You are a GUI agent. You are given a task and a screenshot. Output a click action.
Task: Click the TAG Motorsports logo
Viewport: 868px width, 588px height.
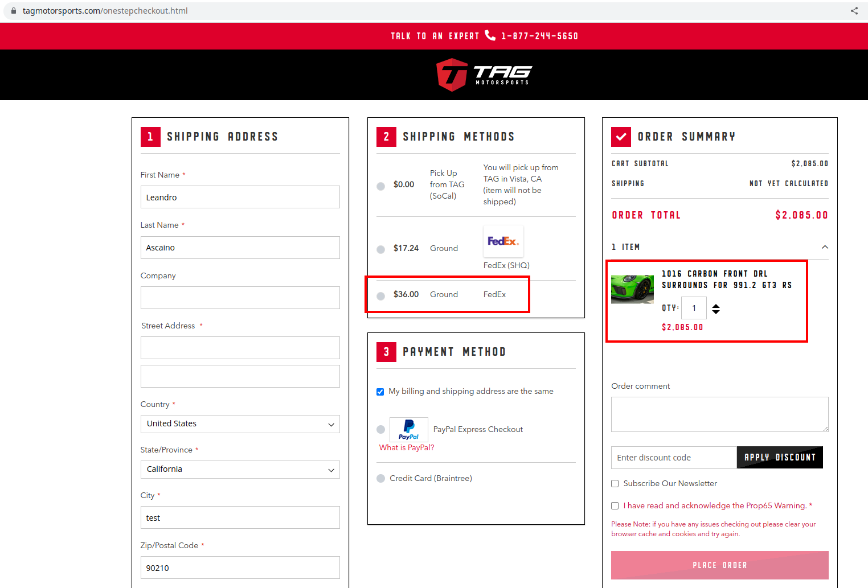tap(484, 75)
